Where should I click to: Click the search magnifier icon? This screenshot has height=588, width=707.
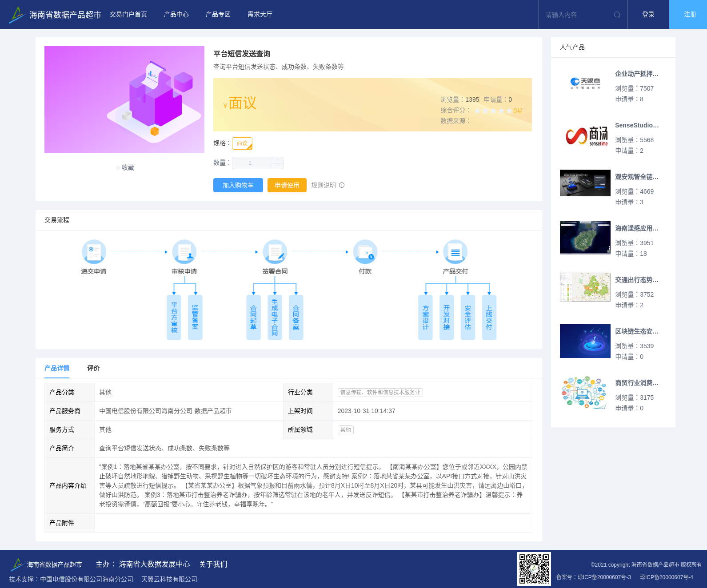pos(617,15)
